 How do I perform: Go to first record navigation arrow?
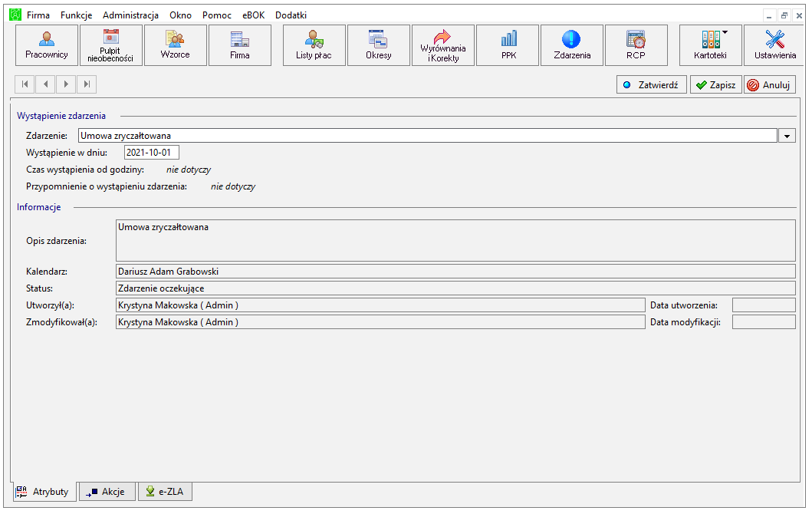click(25, 84)
